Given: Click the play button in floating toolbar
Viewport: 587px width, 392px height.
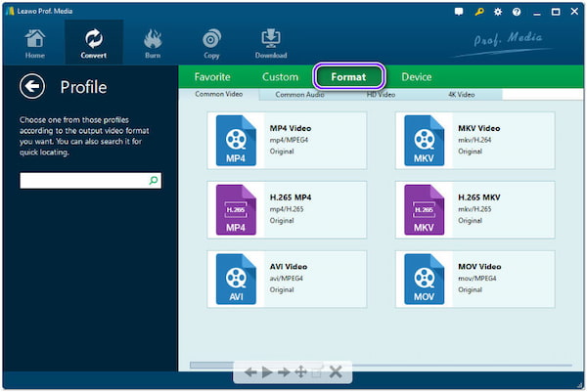Looking at the screenshot, I should point(267,372).
